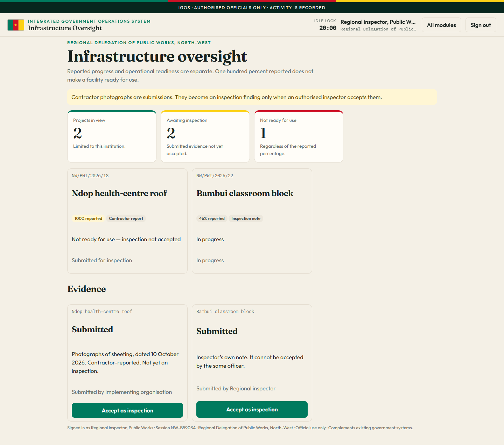Click project reference NW/PWI/2026/22
The image size is (504, 445).
tap(215, 176)
